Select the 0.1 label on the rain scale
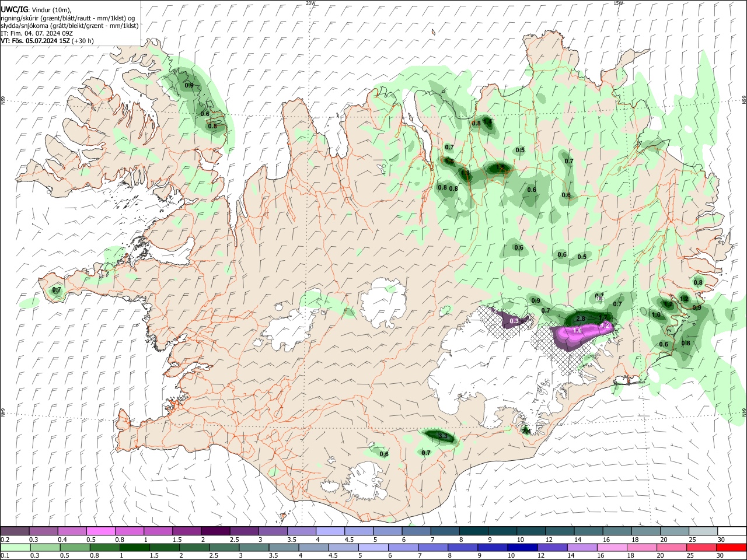The height and width of the screenshot is (560, 747). (5, 556)
